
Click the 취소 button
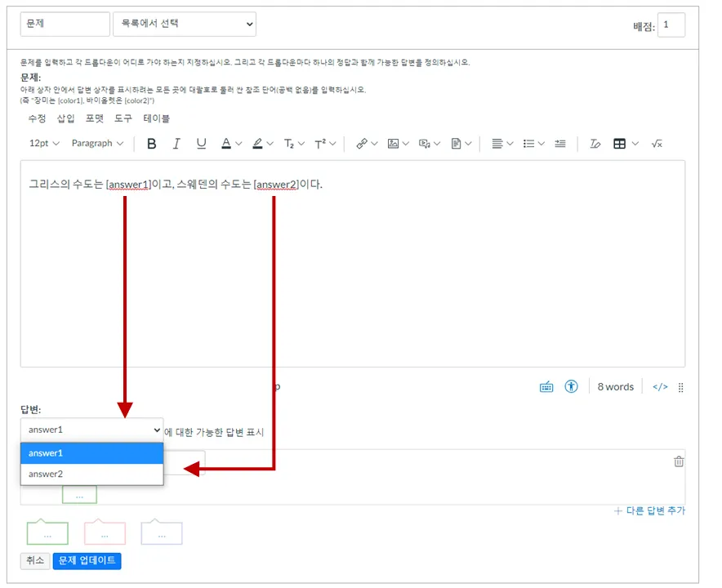tap(35, 561)
